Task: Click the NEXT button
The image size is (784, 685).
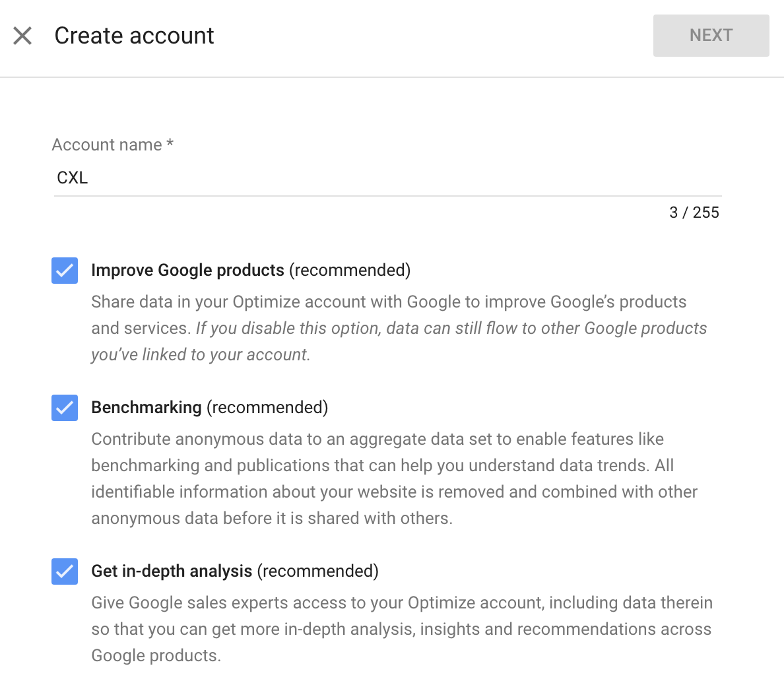Action: [711, 36]
